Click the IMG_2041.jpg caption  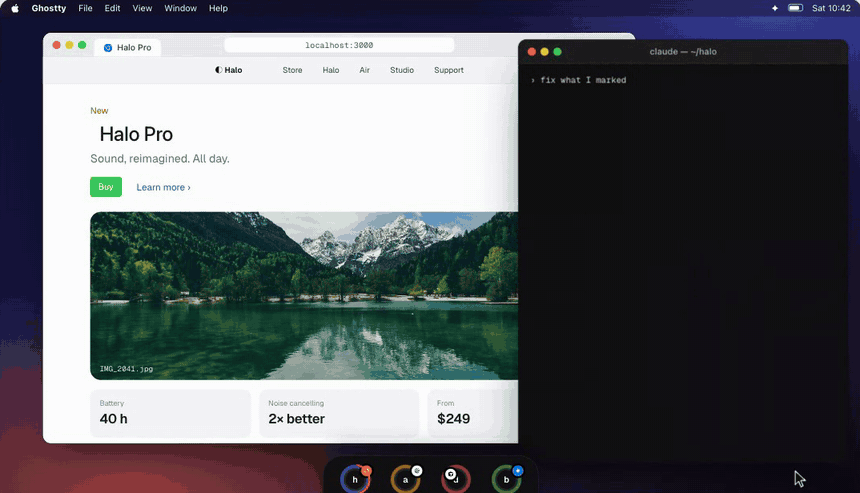(126, 369)
